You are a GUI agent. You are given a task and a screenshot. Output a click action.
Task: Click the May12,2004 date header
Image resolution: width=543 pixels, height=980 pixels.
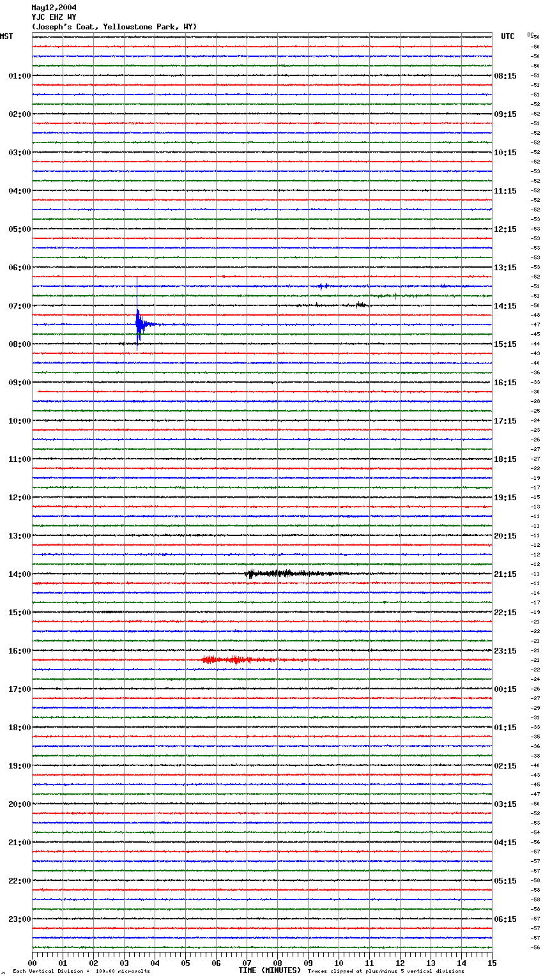(54, 8)
